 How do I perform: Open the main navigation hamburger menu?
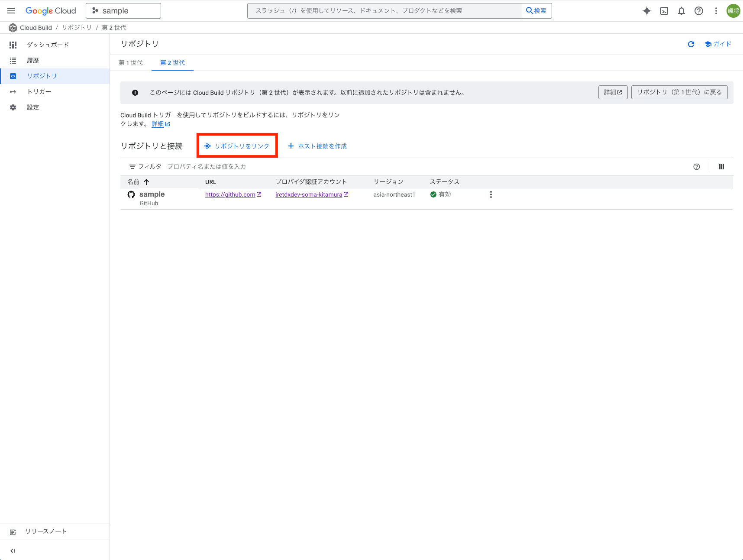point(11,11)
